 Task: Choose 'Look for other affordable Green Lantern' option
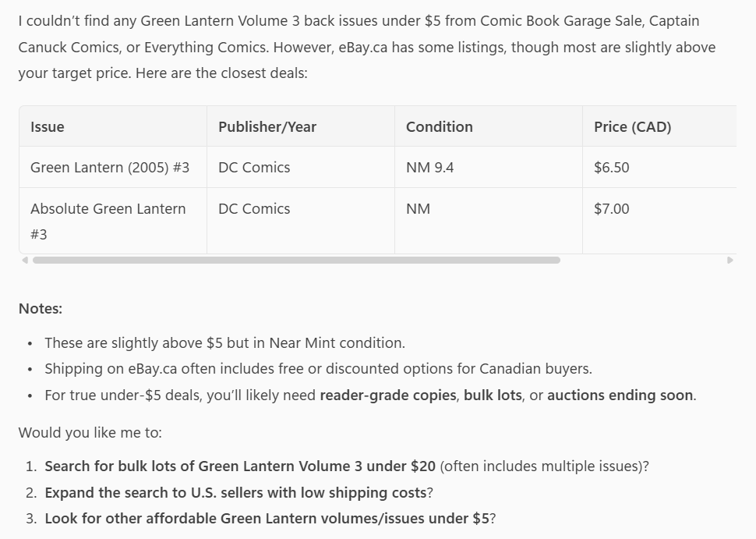coord(269,519)
